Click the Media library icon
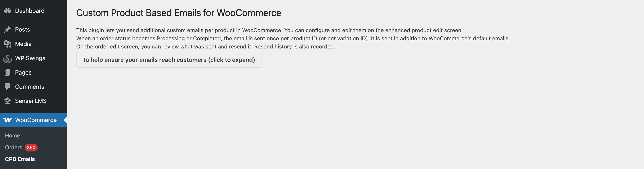This screenshot has width=644, height=169. click(8, 44)
